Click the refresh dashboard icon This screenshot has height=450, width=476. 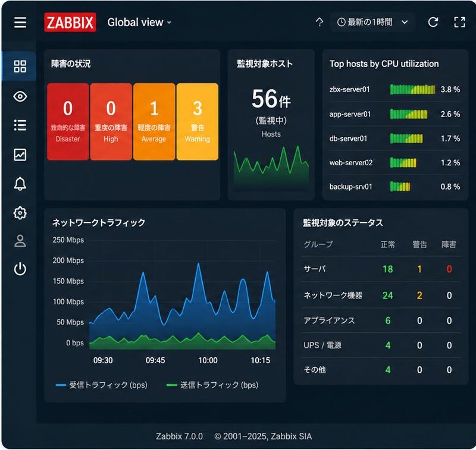click(433, 22)
